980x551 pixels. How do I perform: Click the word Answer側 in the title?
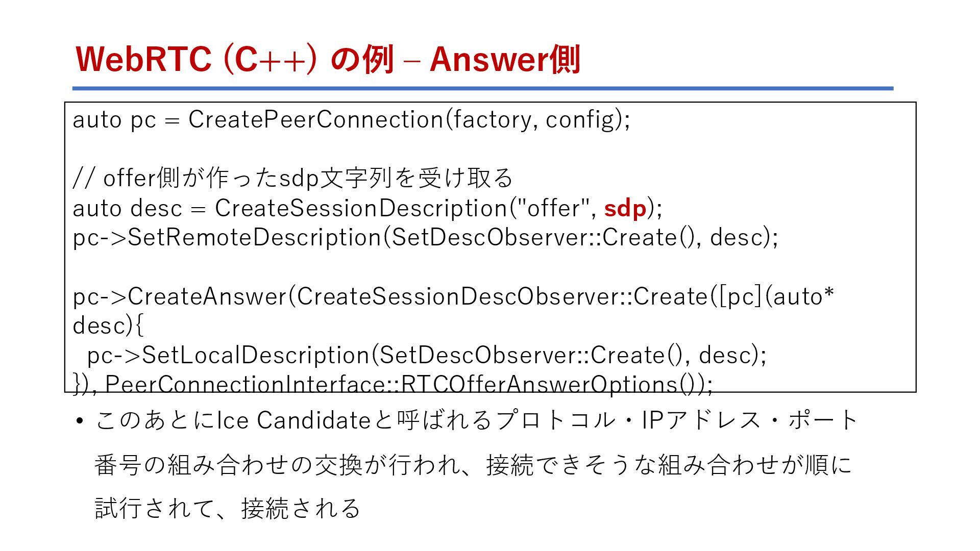point(505,60)
